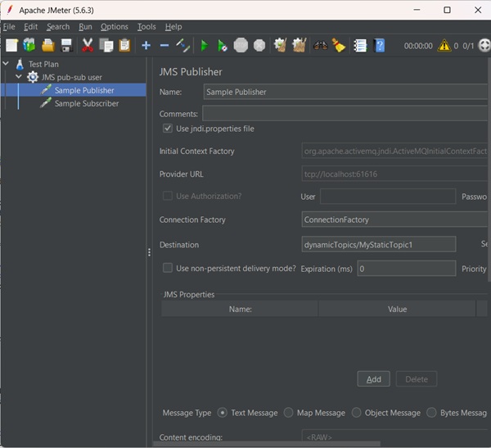Select the Map Message radio button
The height and width of the screenshot is (448, 491).
click(x=289, y=413)
